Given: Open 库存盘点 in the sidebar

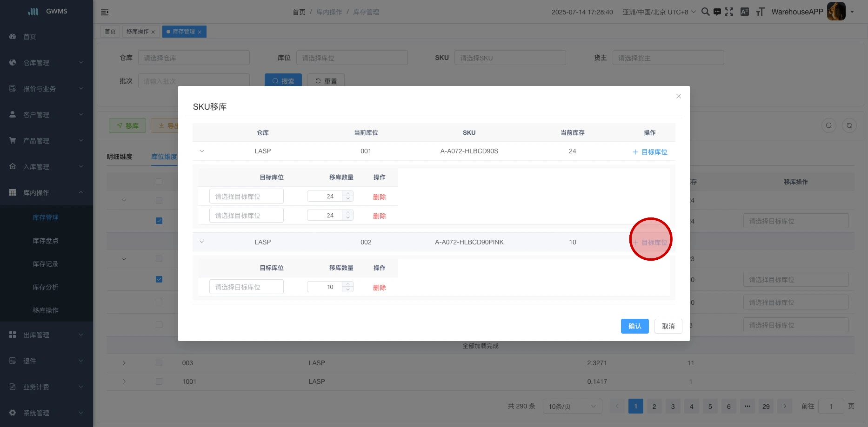Looking at the screenshot, I should (x=46, y=241).
